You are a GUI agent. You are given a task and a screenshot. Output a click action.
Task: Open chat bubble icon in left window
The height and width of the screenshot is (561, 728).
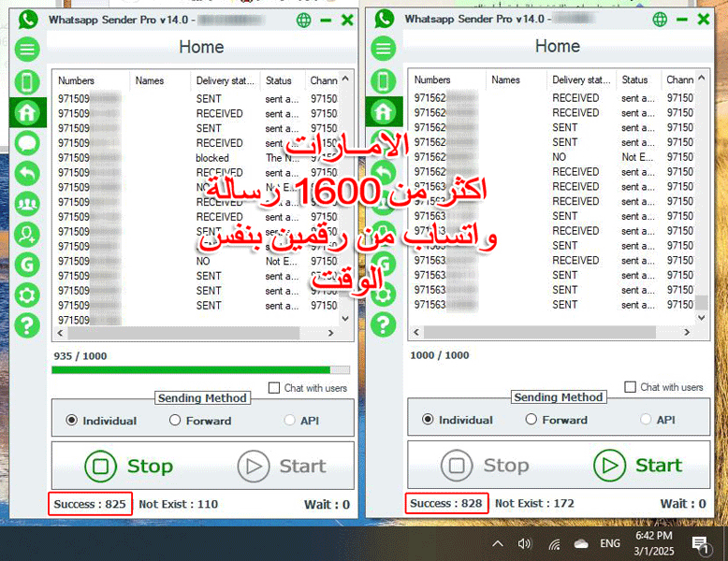pyautogui.click(x=27, y=143)
